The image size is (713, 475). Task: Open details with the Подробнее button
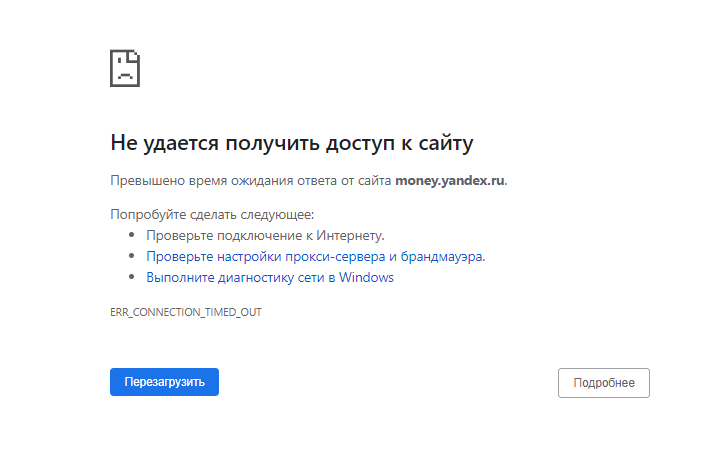pyautogui.click(x=603, y=383)
